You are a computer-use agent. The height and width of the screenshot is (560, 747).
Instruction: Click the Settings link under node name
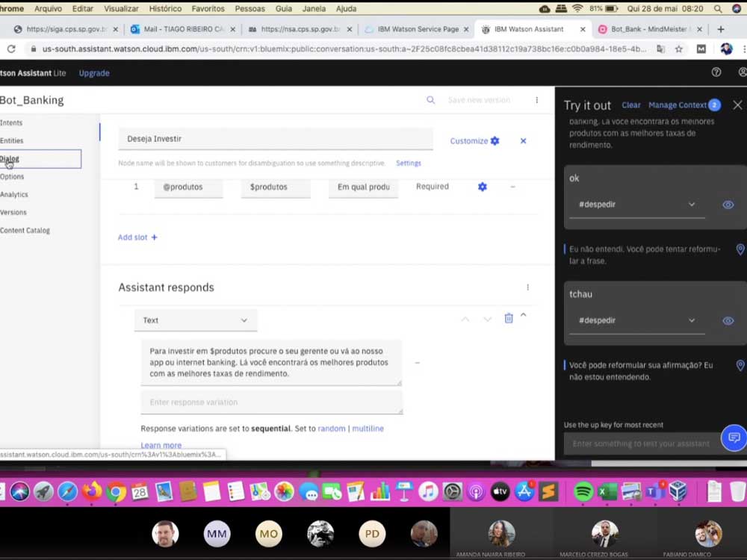pos(409,164)
